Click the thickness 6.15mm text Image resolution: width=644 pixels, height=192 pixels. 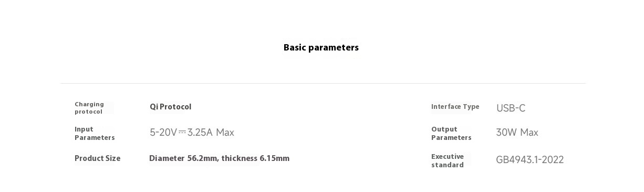click(255, 158)
